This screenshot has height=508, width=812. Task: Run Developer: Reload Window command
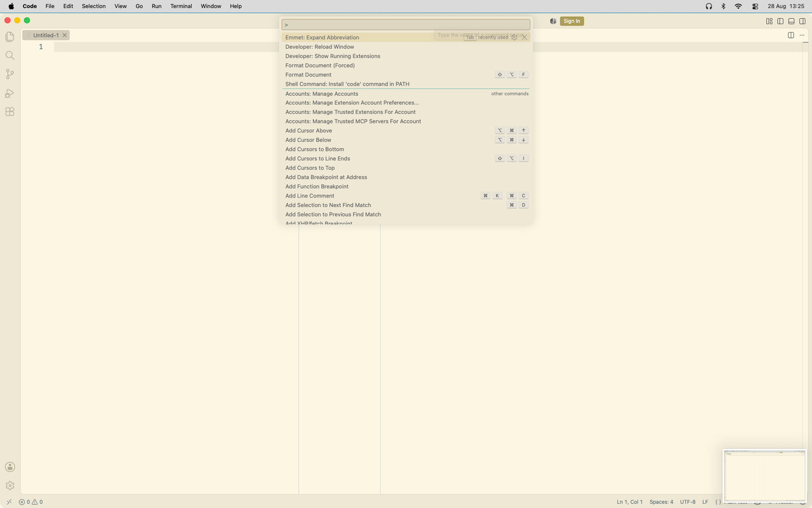click(406, 47)
